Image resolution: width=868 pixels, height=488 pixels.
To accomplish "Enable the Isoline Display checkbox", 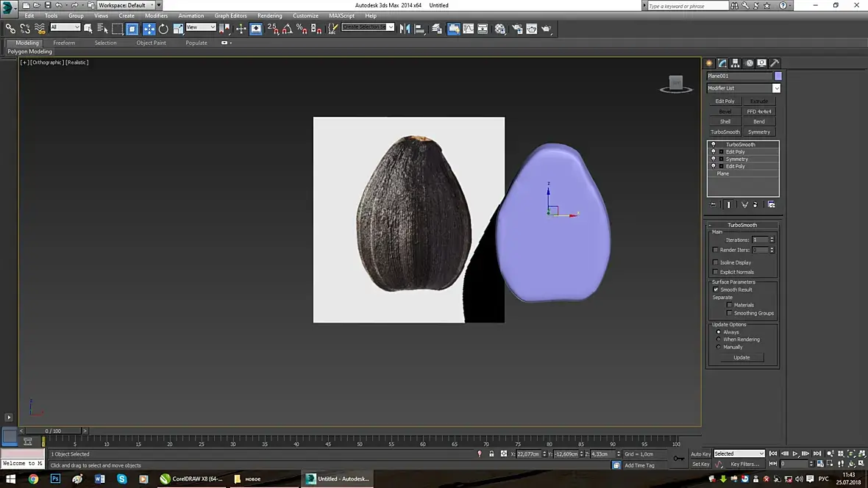I will coord(716,262).
